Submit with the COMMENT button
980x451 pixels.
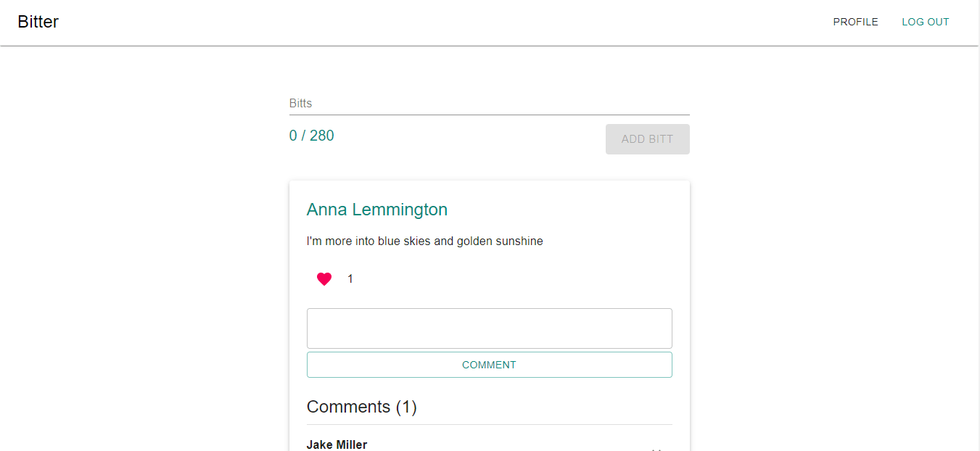tap(489, 365)
